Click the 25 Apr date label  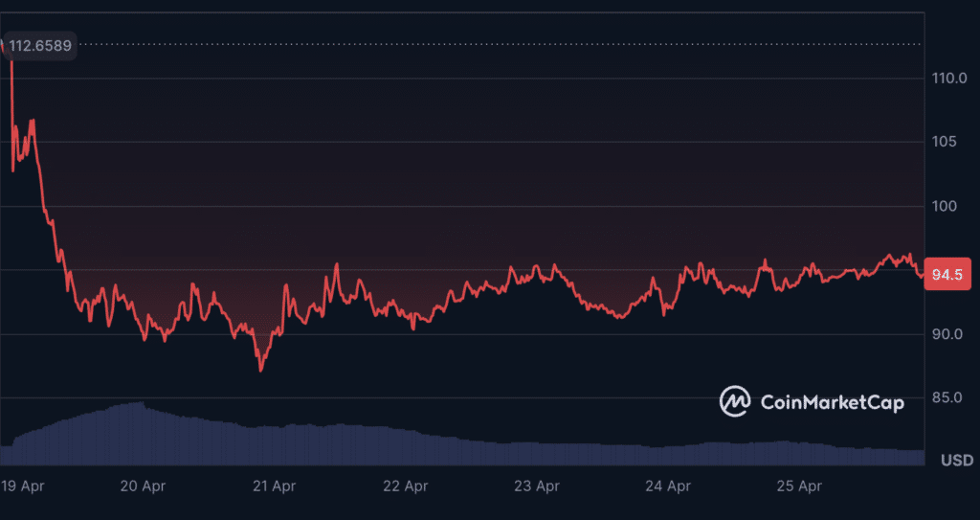point(799,486)
